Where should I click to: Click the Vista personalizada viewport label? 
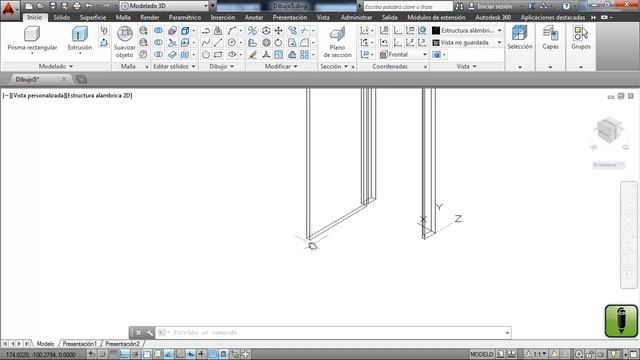[39, 96]
